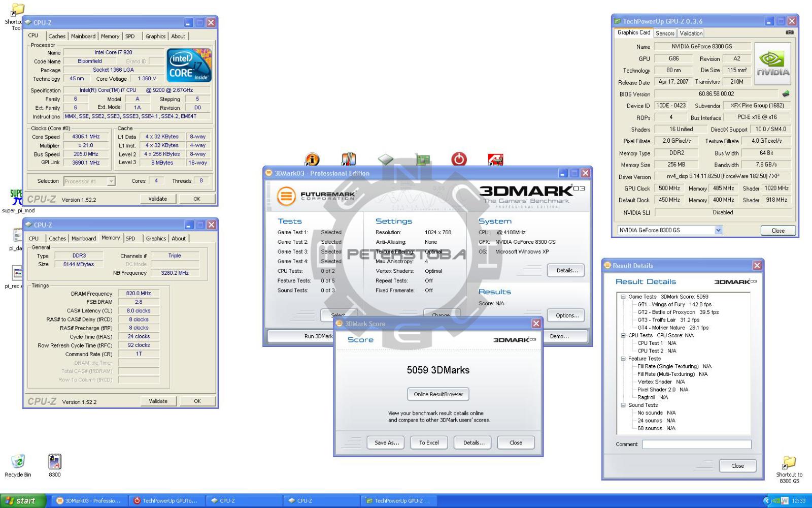
Task: Click Run 3DMark button
Action: click(x=300, y=336)
